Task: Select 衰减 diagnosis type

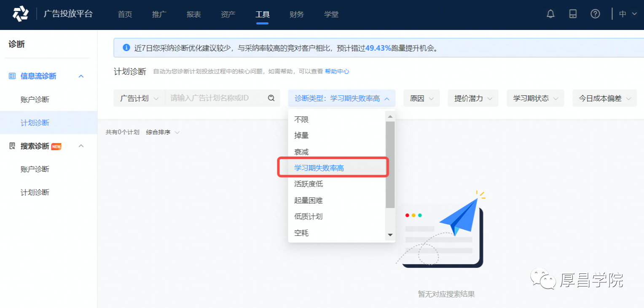Action: (x=337, y=152)
